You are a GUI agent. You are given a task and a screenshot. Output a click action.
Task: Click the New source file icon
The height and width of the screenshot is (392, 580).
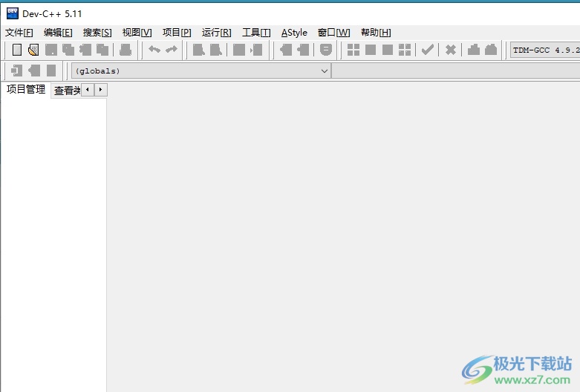tap(17, 50)
